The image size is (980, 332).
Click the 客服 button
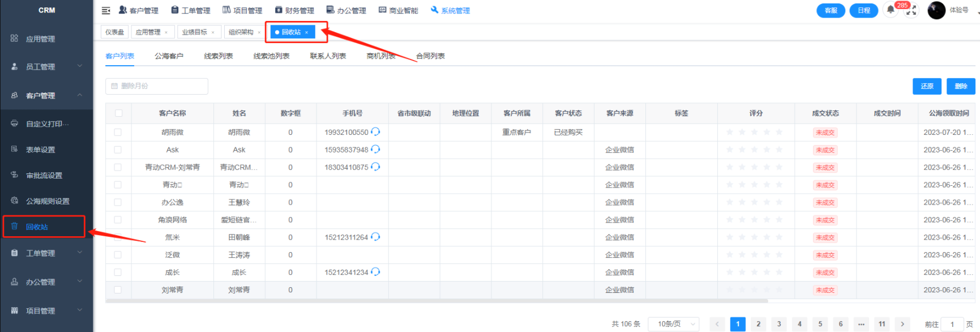(831, 10)
